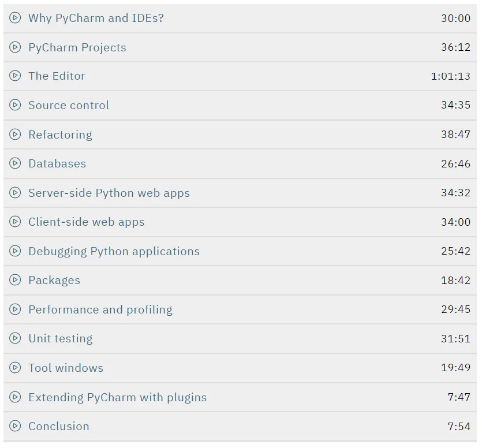Screen dimensions: 482x448
Task: Click the play icon for Unit testing
Action: tap(15, 338)
